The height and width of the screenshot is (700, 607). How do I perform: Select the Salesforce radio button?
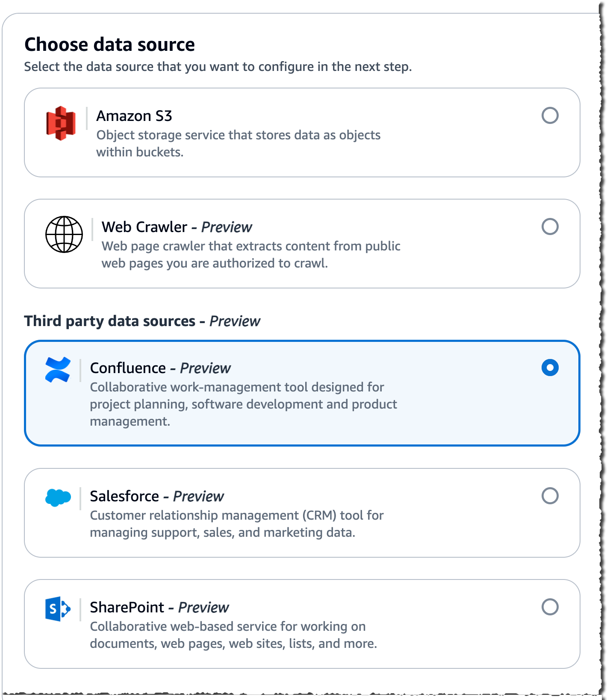(550, 496)
